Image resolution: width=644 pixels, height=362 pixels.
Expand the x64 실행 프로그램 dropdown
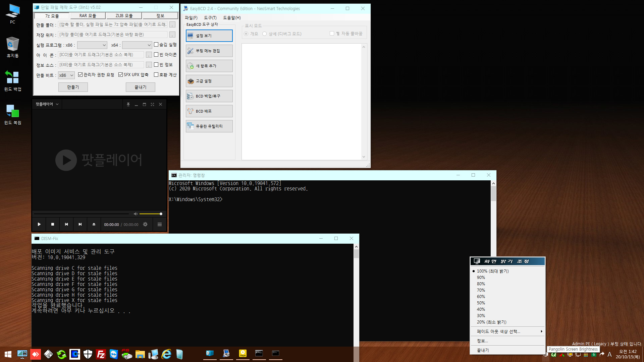137,45
